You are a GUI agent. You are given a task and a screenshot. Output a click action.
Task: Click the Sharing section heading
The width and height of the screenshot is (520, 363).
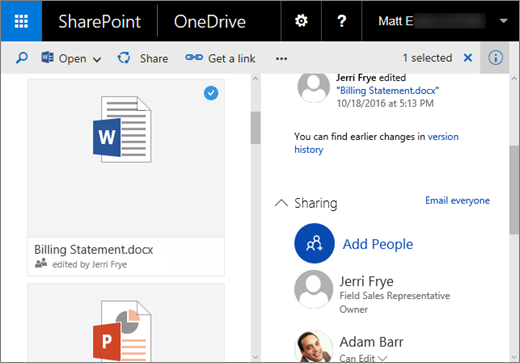click(x=315, y=203)
